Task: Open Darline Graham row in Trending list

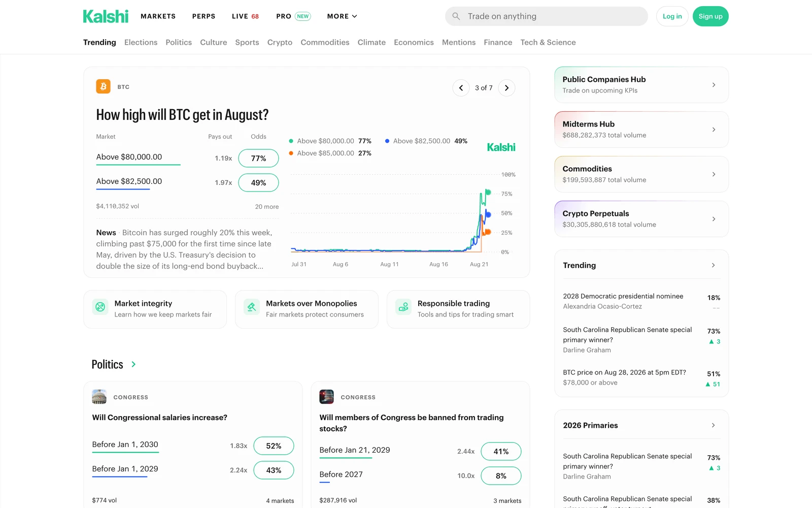Action: pyautogui.click(x=641, y=340)
